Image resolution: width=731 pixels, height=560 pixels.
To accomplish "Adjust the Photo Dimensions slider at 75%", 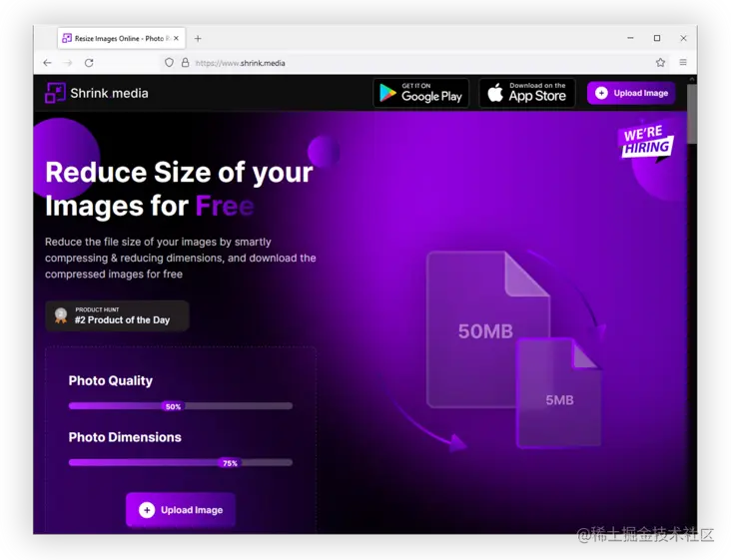I will tap(230, 462).
